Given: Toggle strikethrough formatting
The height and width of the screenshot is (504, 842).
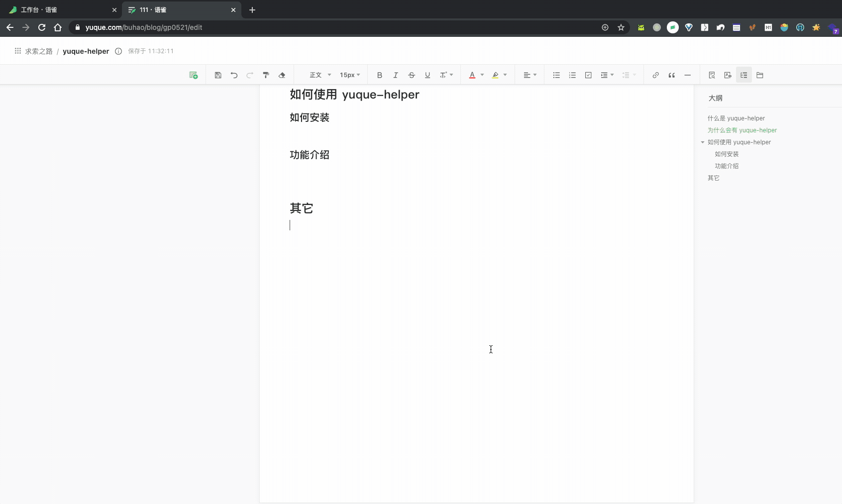Looking at the screenshot, I should click(412, 75).
